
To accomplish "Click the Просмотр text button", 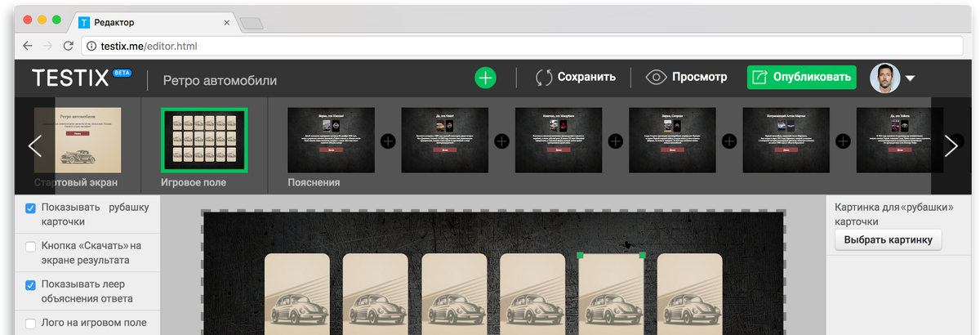I will 700,78.
